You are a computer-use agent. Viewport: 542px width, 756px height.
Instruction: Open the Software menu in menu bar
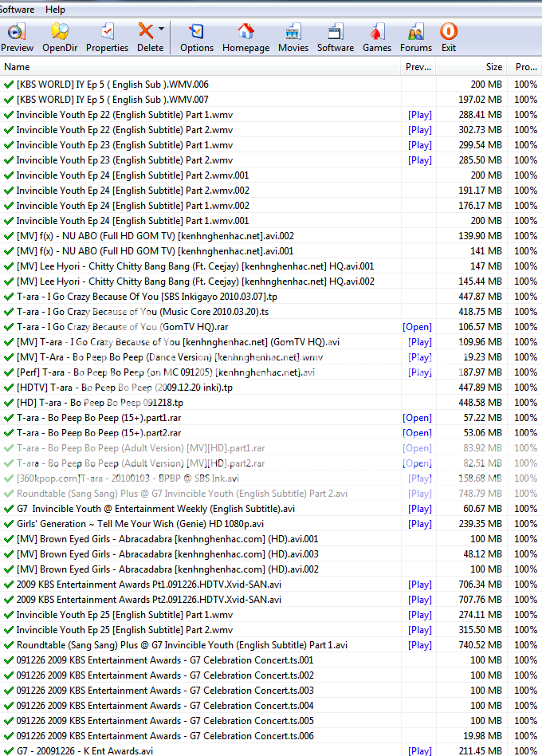coord(17,10)
